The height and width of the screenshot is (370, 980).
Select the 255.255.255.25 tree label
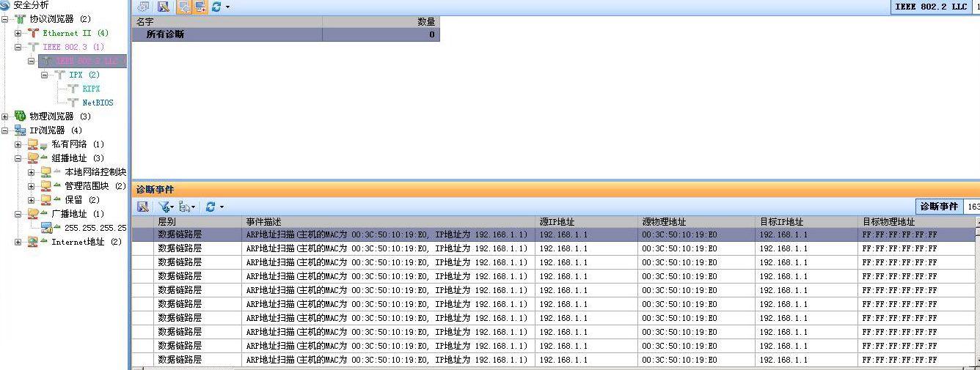[x=95, y=228]
